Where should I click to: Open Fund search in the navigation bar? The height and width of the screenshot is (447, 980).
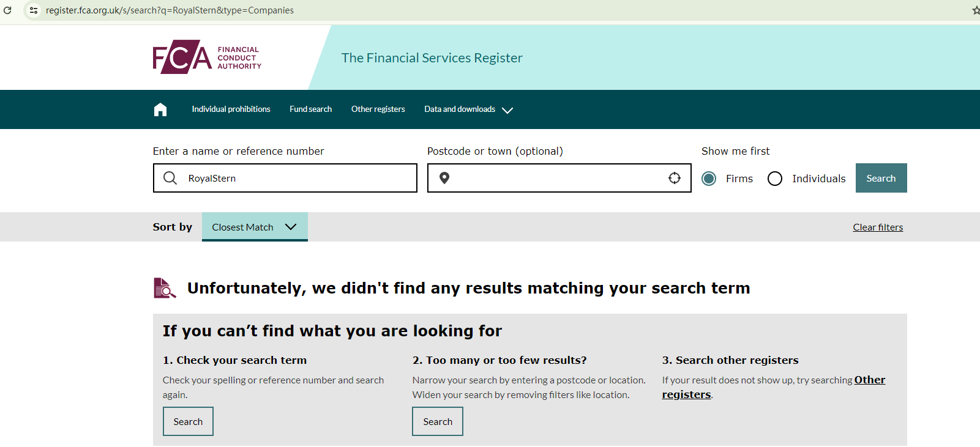pyautogui.click(x=311, y=109)
